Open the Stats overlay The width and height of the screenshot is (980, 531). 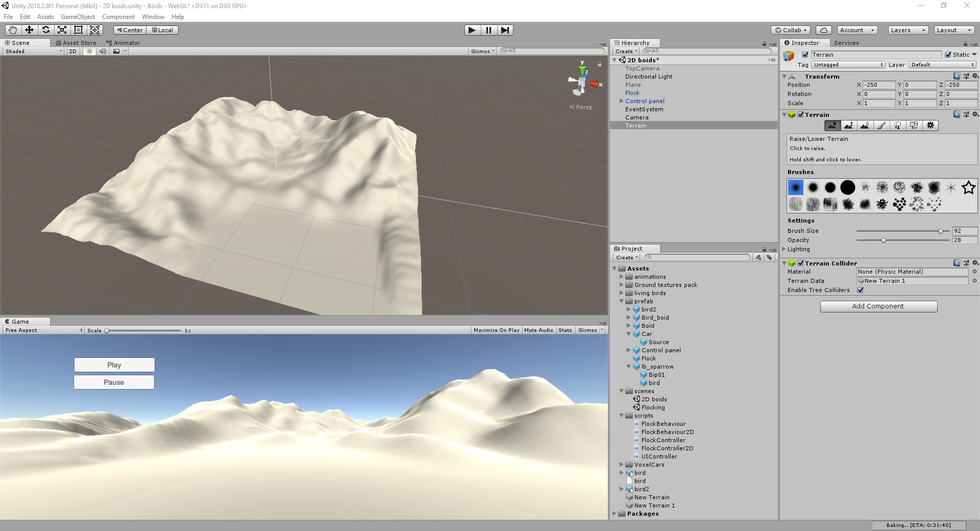pos(565,330)
